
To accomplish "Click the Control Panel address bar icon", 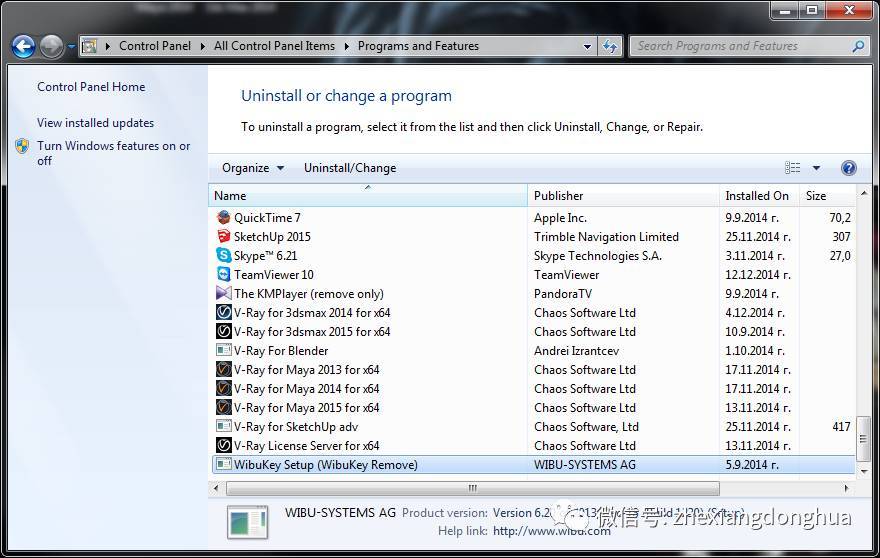I will [90, 46].
